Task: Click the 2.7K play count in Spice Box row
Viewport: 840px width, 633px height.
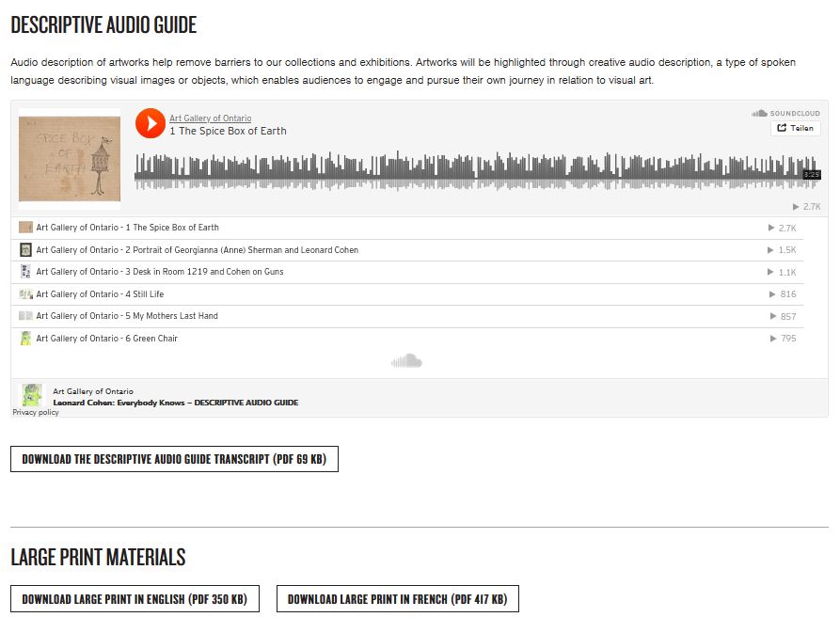Action: tap(782, 229)
